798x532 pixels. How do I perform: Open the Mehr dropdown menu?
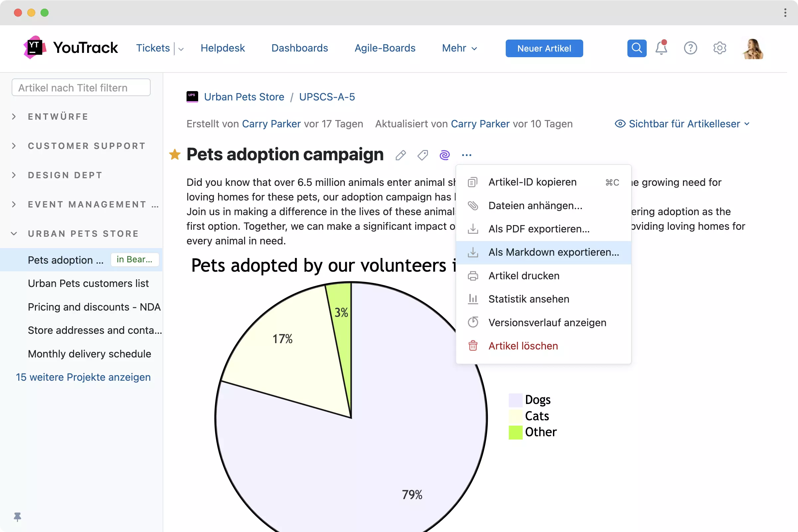click(x=460, y=48)
